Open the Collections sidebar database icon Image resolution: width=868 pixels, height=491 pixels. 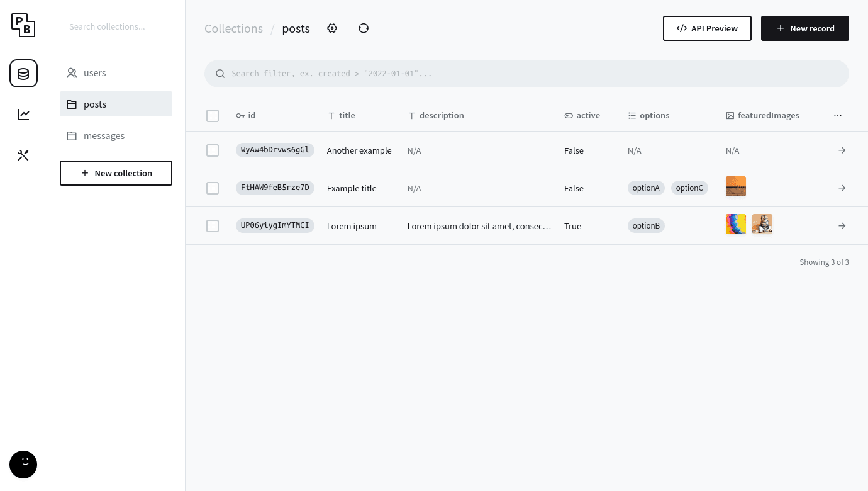tap(23, 74)
